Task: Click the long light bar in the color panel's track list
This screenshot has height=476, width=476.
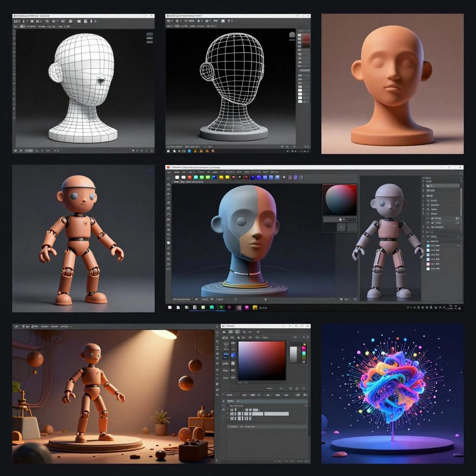Action: pos(276,414)
